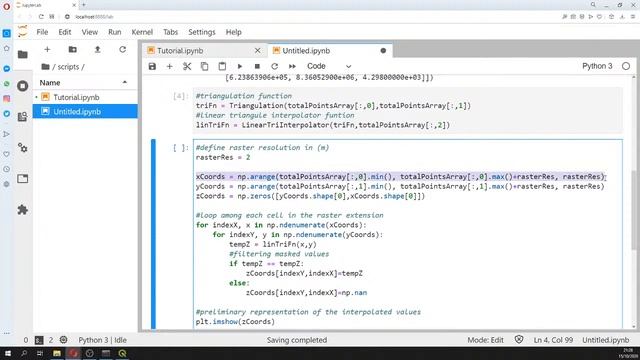The width and height of the screenshot is (640, 360).
Task: Interrupt the kernel with stop icon
Action: (257, 66)
